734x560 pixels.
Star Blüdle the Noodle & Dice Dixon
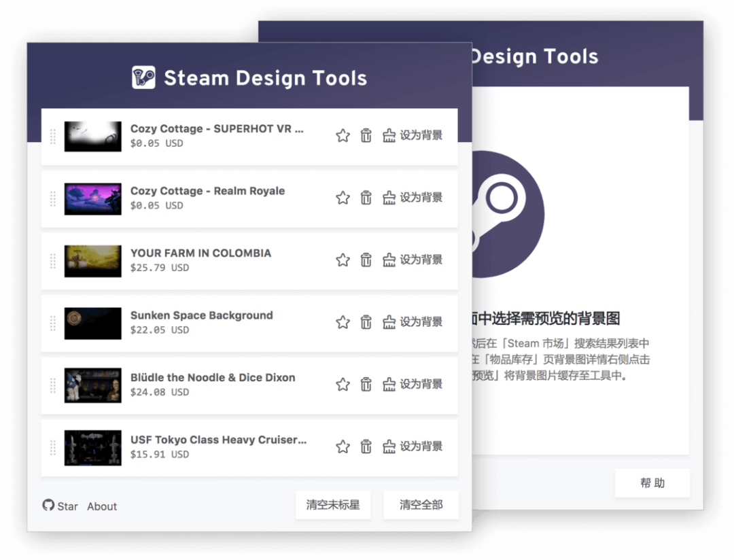point(343,385)
